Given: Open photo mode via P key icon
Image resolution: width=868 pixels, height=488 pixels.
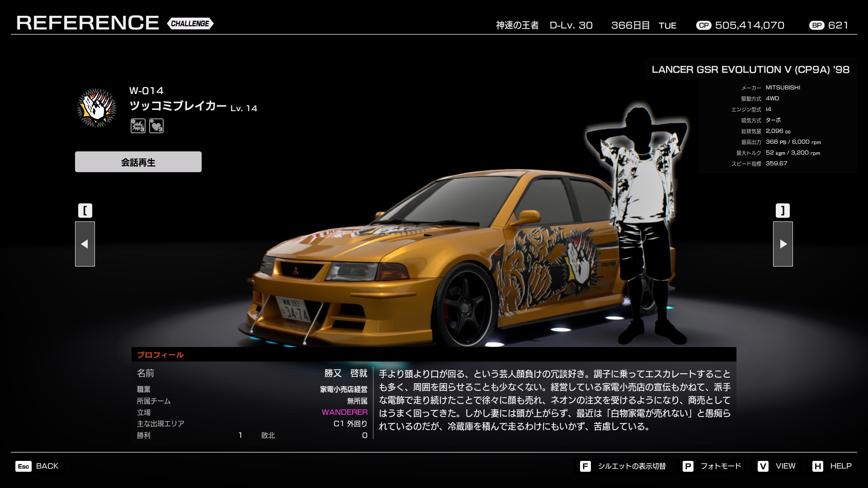Looking at the screenshot, I should coord(688,466).
